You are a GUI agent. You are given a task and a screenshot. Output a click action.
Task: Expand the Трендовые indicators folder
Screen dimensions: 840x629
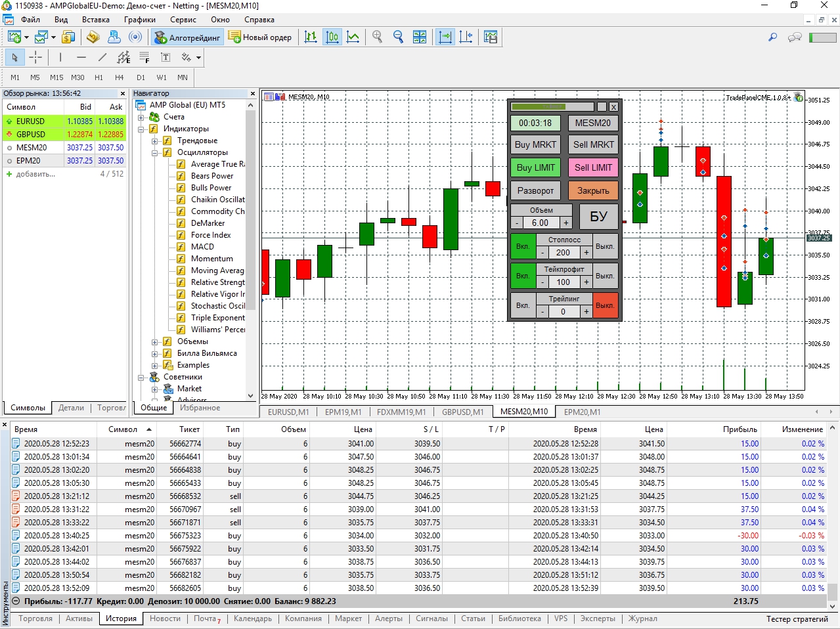click(154, 141)
